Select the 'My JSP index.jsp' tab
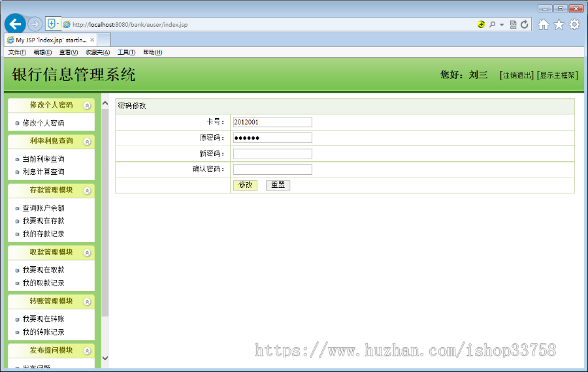This screenshot has height=372, width=588. coord(51,40)
